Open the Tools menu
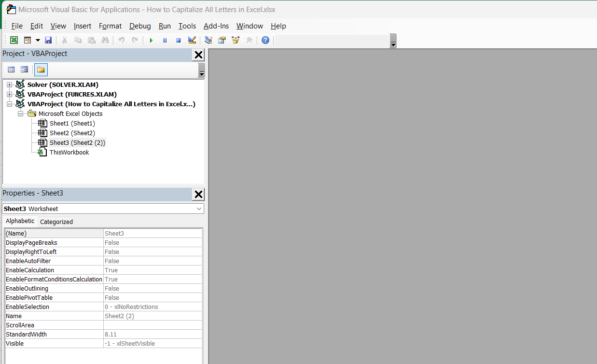The image size is (597, 364). [x=187, y=26]
